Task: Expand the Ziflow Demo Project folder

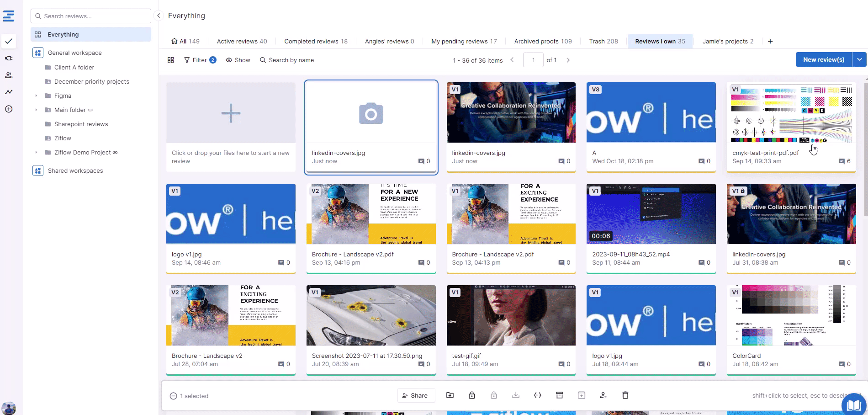Action: click(37, 153)
